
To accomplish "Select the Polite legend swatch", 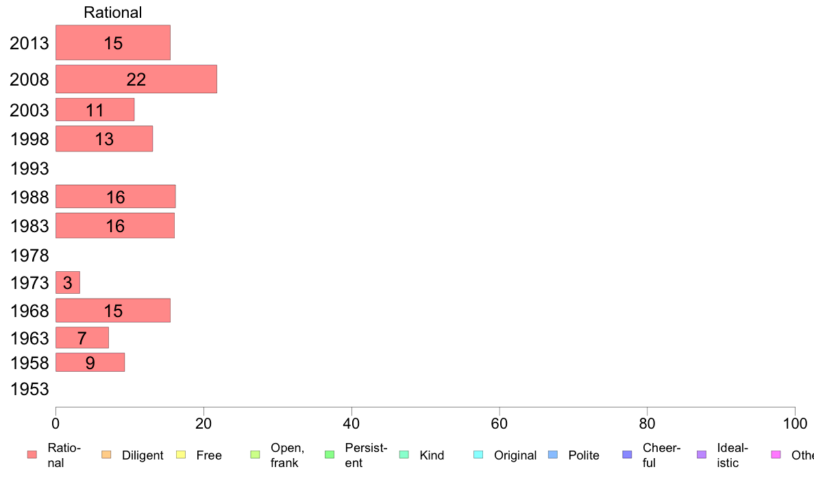I will pyautogui.click(x=553, y=455).
